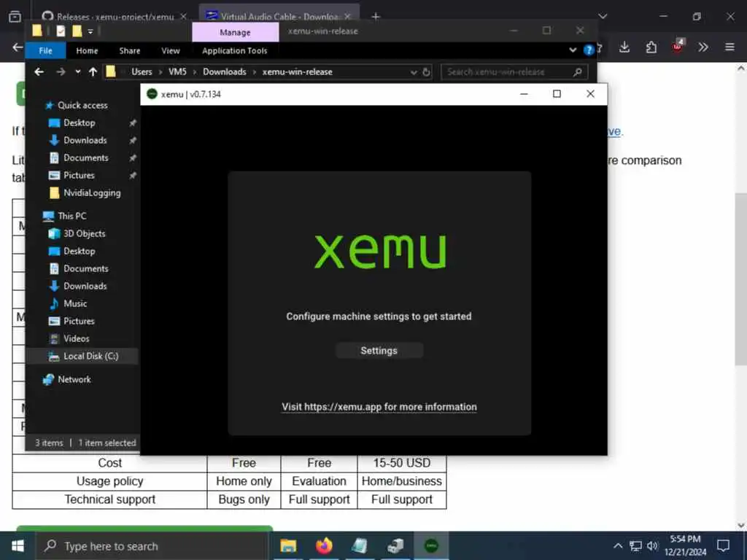Click xemu-win-release in the address path
This screenshot has height=560, width=747.
[x=298, y=72]
